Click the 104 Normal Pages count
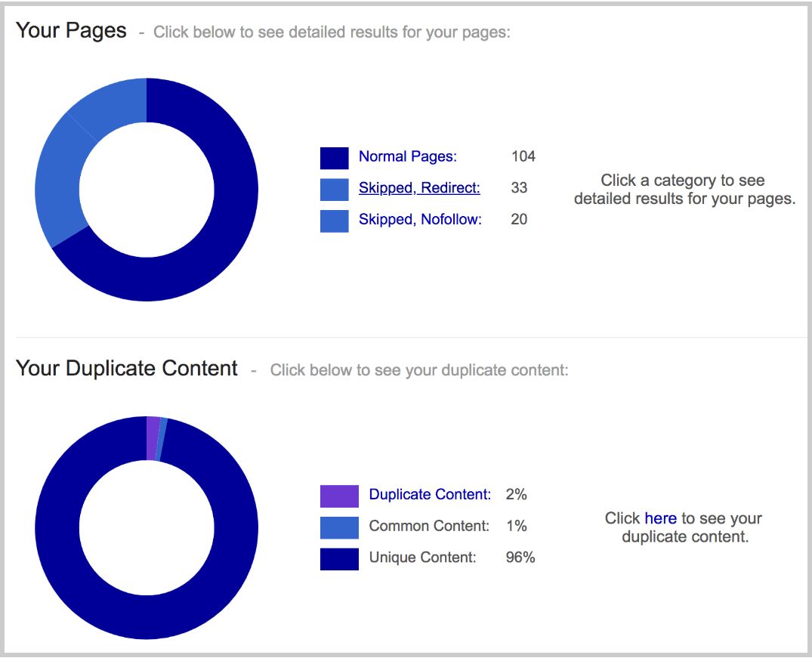This screenshot has height=658, width=812. coord(523,156)
